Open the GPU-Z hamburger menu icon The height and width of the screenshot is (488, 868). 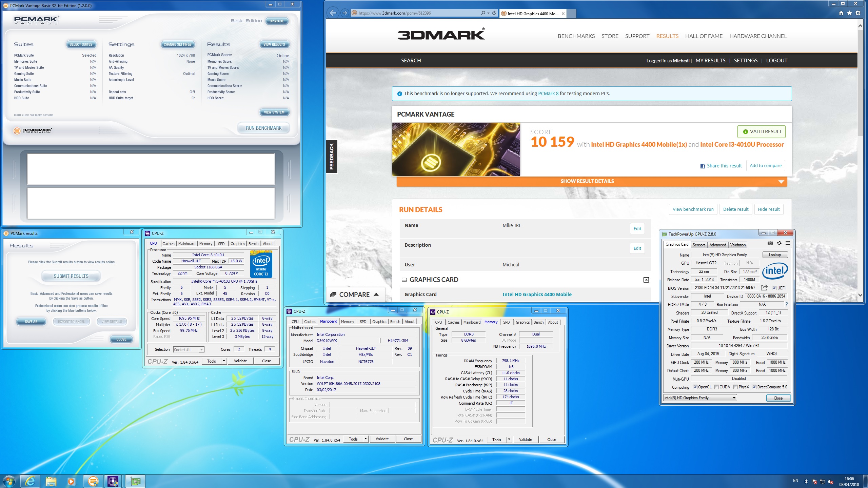tap(788, 243)
